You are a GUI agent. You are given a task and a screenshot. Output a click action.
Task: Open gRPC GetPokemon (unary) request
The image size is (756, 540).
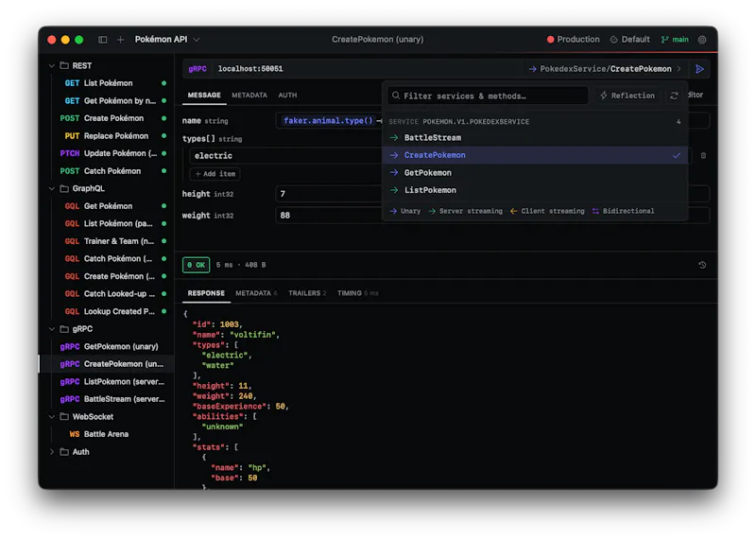(109, 346)
